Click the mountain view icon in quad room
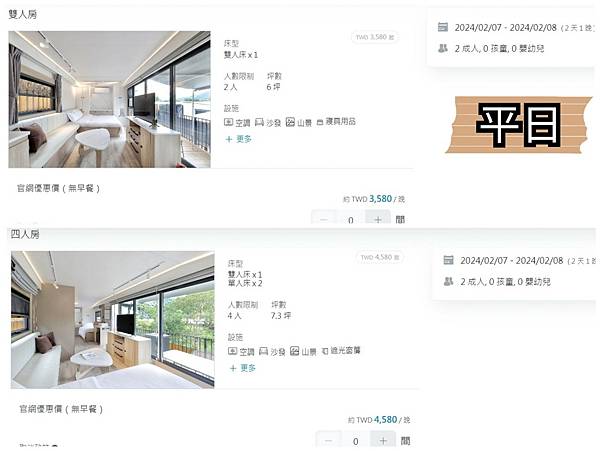The image size is (600, 451). point(294,351)
